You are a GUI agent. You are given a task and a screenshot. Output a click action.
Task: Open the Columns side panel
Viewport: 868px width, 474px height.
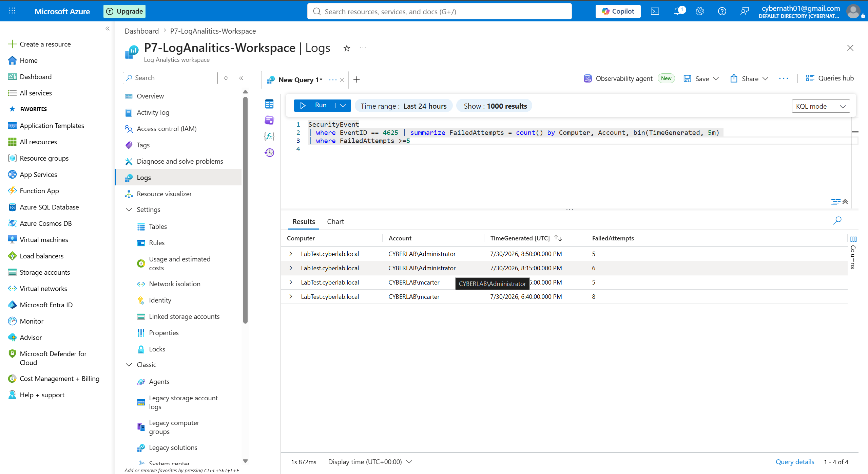pyautogui.click(x=853, y=253)
